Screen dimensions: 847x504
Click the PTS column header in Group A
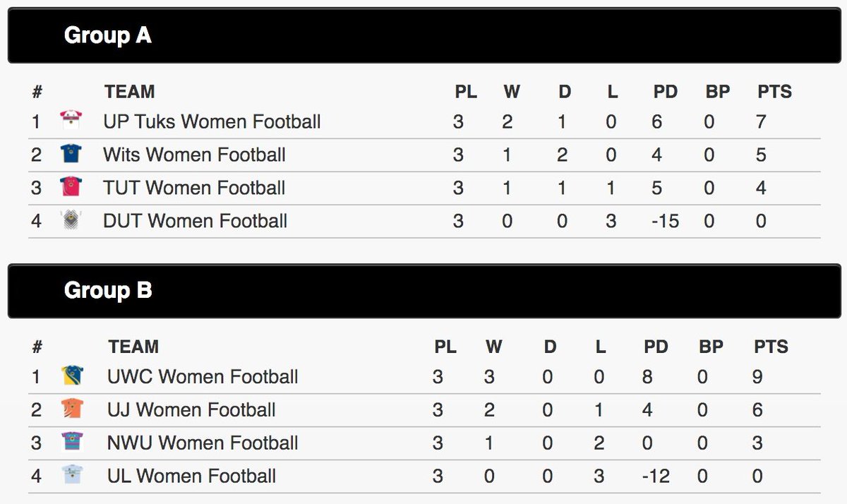[774, 92]
